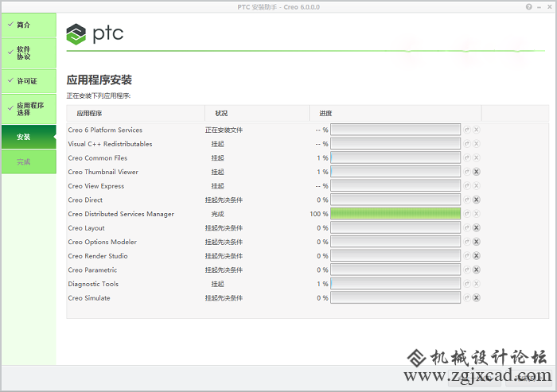Select the Creo Simulate entry

tap(89, 298)
